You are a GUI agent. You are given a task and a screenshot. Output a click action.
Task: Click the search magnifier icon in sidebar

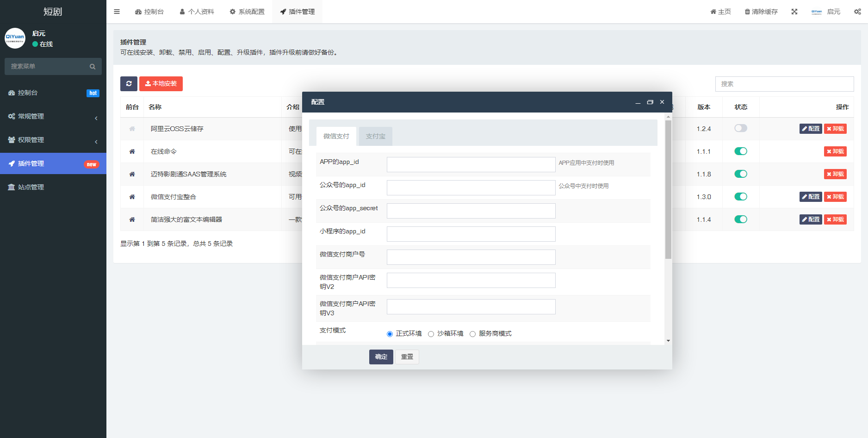[93, 67]
